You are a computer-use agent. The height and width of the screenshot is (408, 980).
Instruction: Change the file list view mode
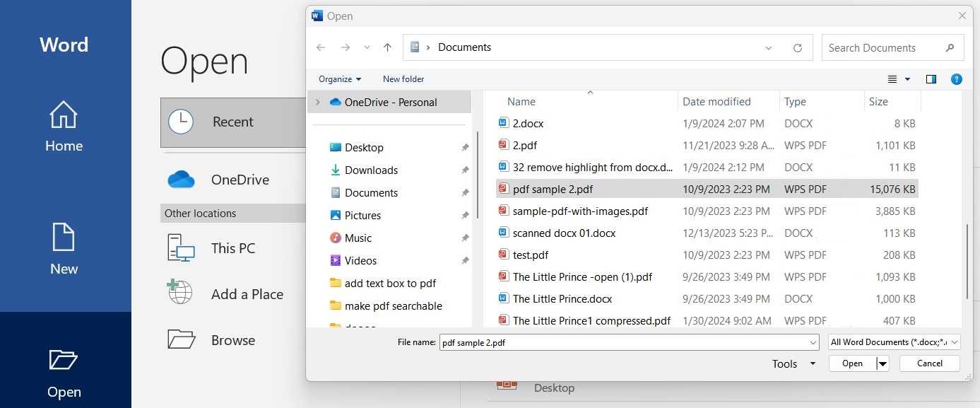893,78
